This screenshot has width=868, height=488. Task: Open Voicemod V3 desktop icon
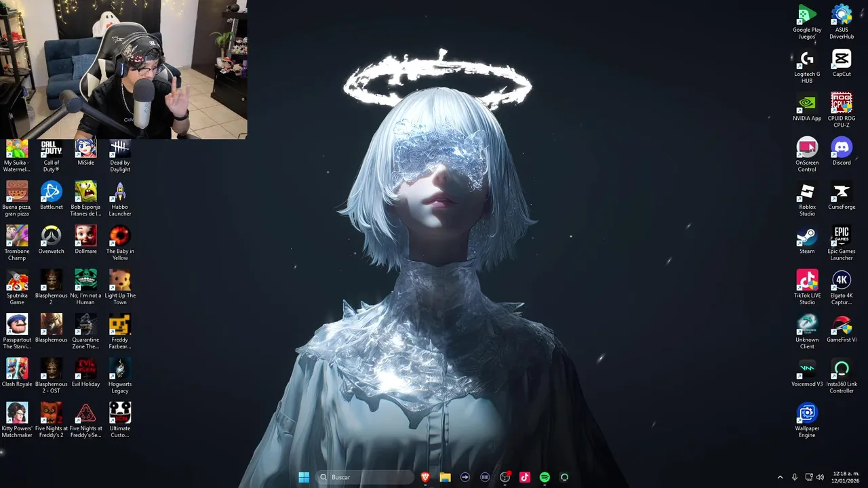807,373
